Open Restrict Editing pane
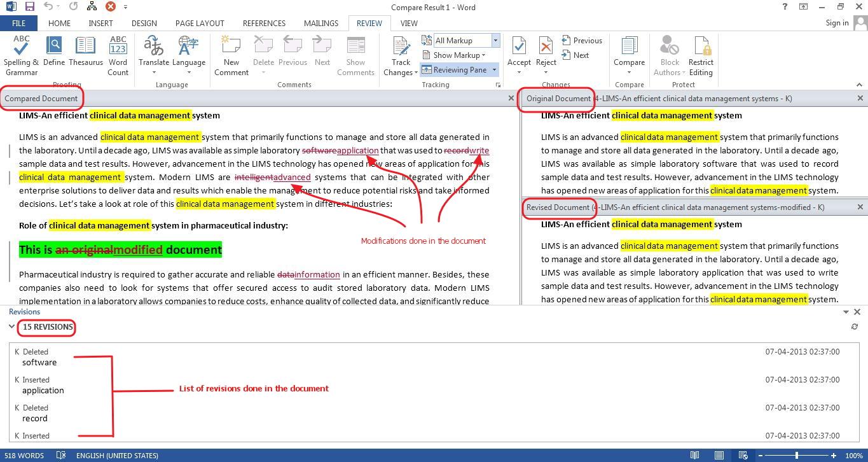 [x=700, y=54]
